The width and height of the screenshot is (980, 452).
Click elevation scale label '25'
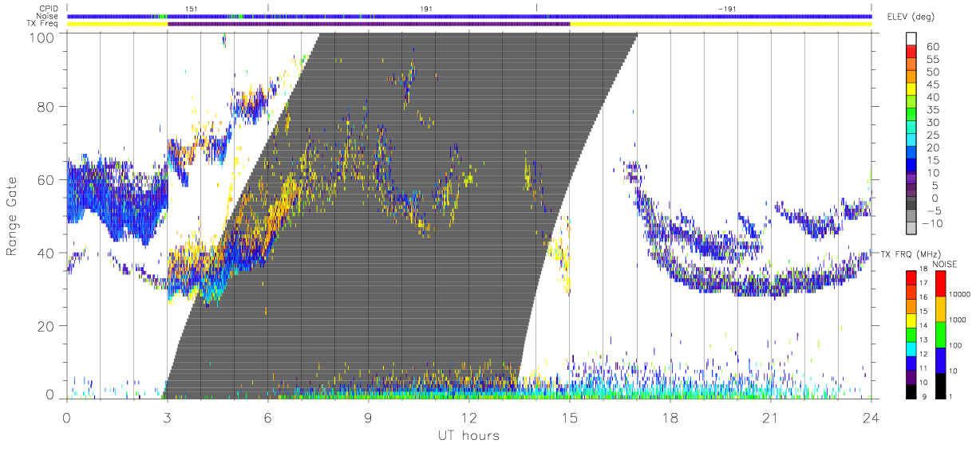tap(935, 136)
